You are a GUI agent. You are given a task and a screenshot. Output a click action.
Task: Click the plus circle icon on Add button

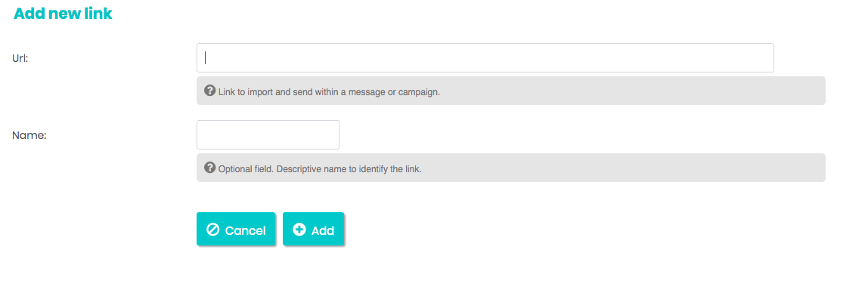[x=299, y=230]
